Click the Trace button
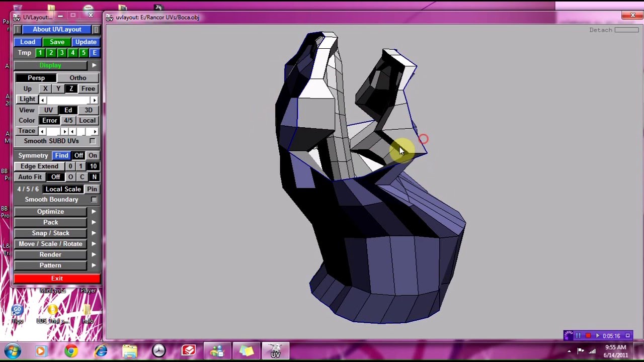644x362 pixels. point(27,131)
